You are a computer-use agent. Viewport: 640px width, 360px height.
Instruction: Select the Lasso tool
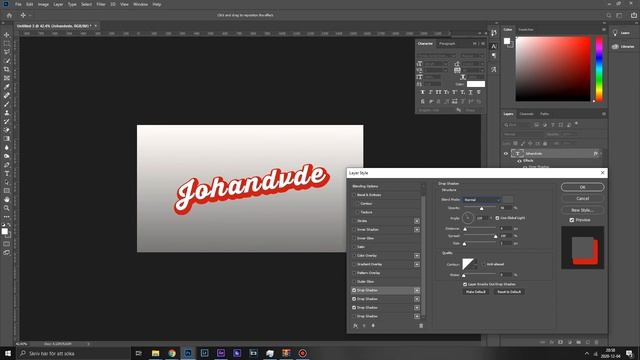point(7,52)
